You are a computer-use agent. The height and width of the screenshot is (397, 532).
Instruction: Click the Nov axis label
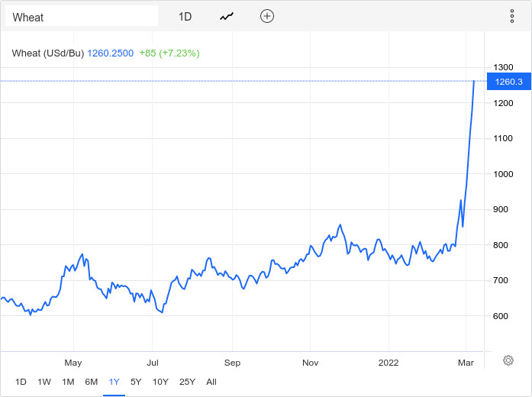[x=310, y=363]
